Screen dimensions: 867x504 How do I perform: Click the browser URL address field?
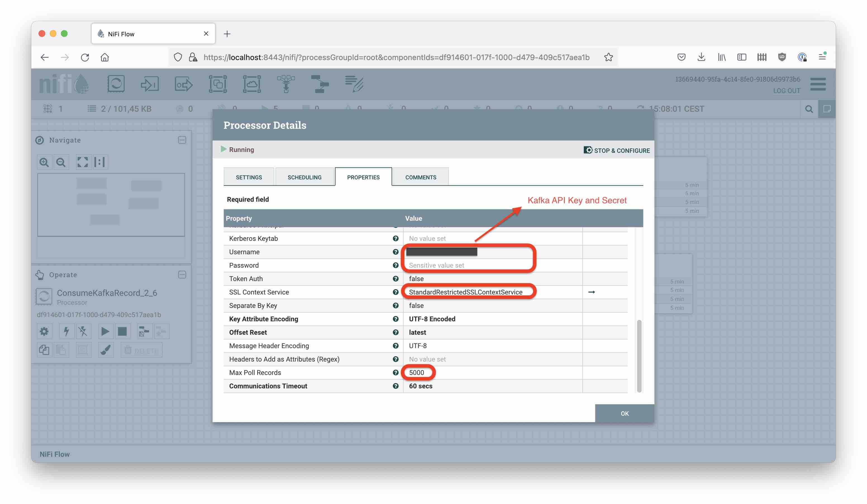(x=396, y=57)
